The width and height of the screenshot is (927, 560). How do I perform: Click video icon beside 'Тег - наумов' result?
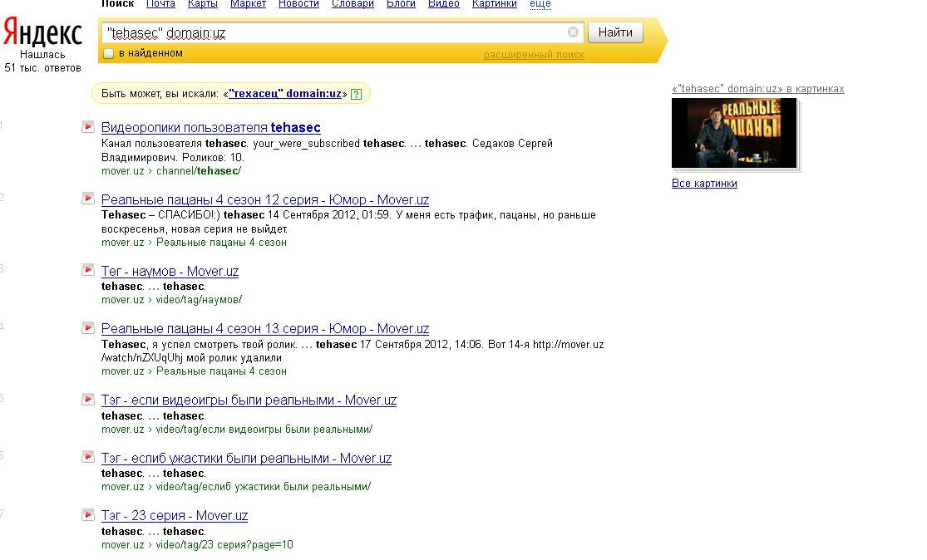[88, 270]
